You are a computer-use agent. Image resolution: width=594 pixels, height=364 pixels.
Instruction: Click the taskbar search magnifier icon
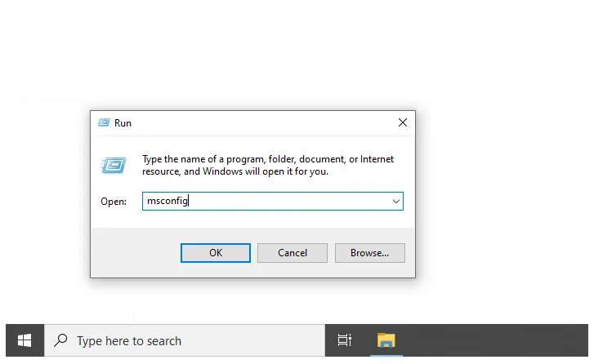point(60,340)
